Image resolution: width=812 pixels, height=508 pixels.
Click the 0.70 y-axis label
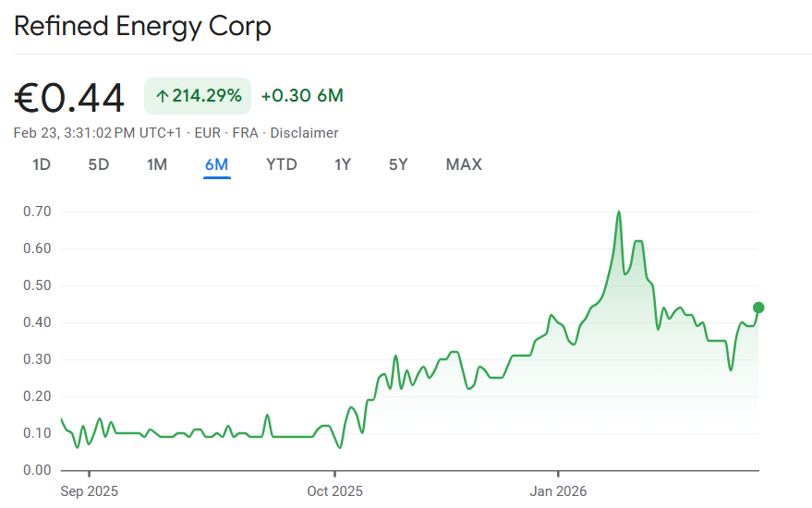pos(38,212)
